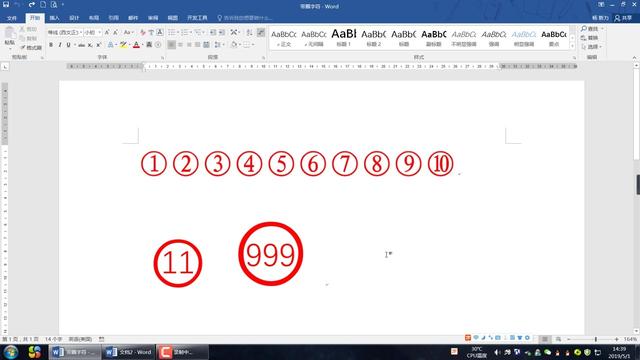
Task: Select the circled 999 object in document
Action: [271, 253]
